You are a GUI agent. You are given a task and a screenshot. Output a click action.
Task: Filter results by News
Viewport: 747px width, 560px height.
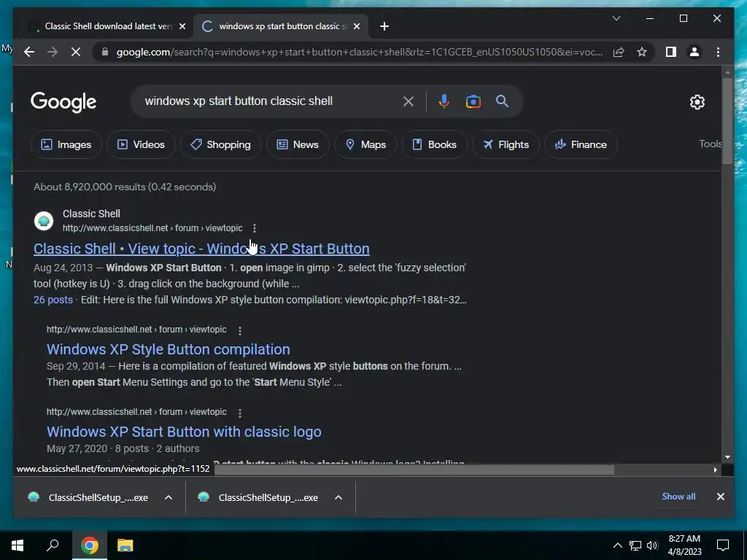point(298,144)
